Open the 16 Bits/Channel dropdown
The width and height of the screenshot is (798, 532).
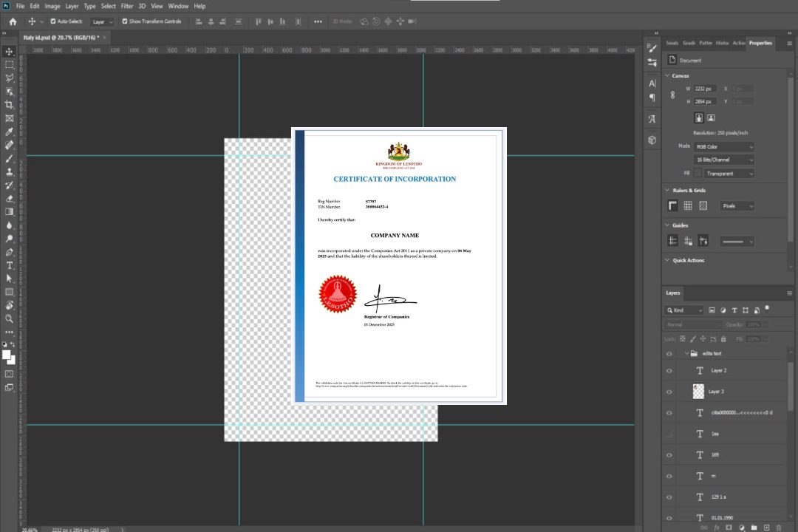coord(723,160)
